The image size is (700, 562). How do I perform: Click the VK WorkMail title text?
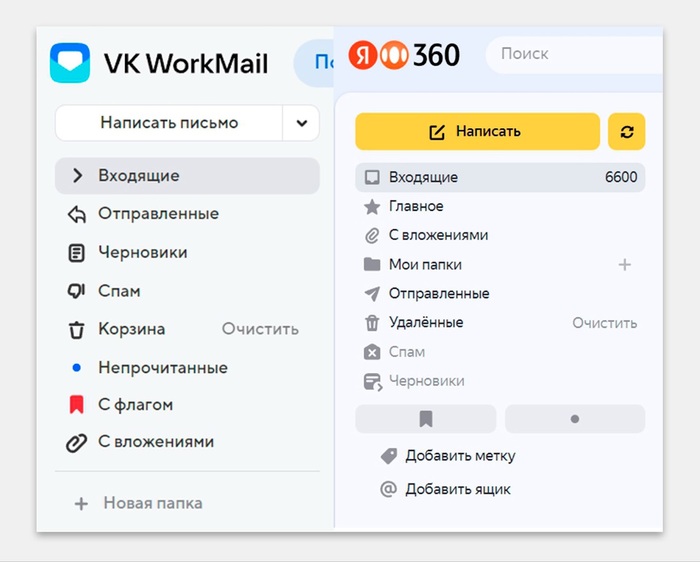coord(186,63)
